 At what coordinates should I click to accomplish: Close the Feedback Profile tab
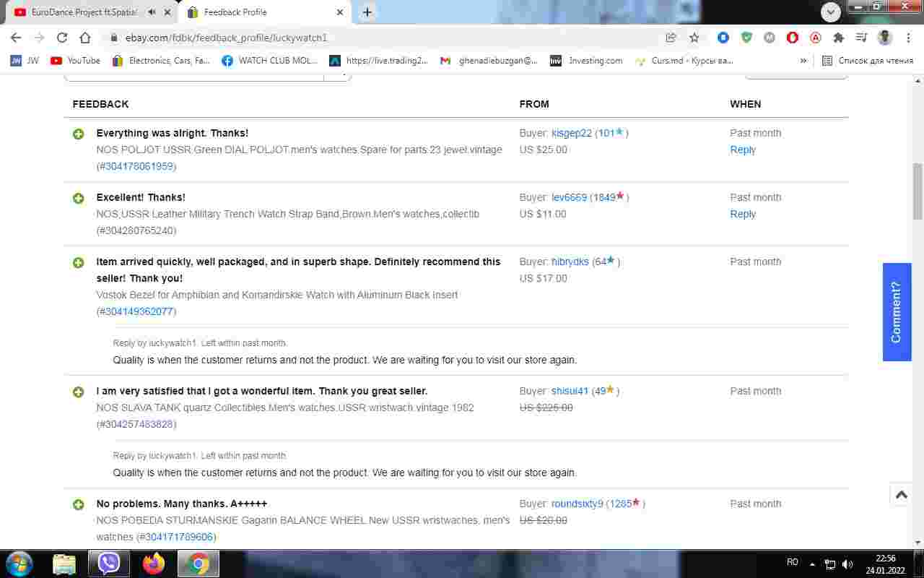(340, 12)
